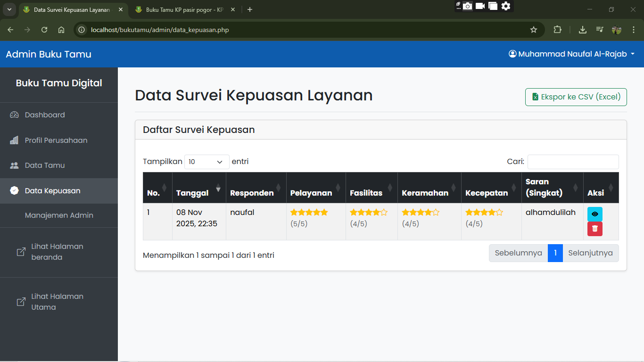
Task: Click the Profil Perusahaan building icon
Action: point(14,140)
